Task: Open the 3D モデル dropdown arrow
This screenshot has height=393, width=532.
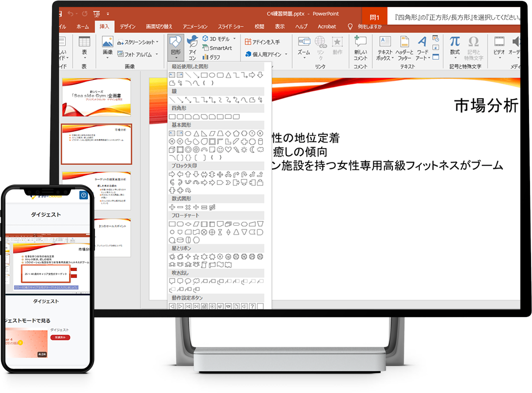Action: (234, 38)
